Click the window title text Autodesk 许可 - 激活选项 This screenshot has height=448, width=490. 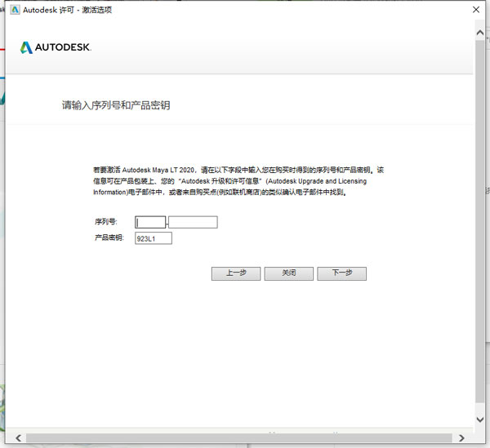pos(67,10)
